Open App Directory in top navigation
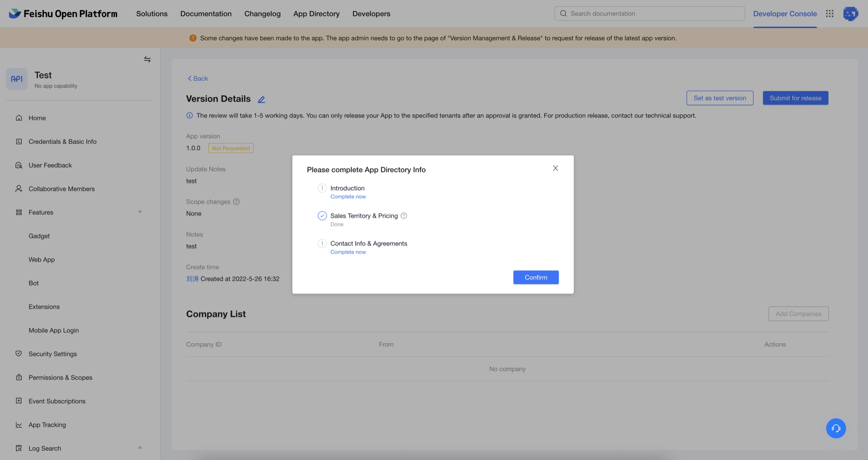 coord(316,14)
